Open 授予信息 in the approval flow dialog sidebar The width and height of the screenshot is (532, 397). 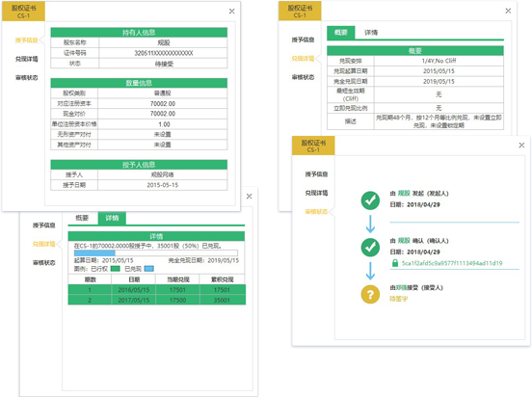pos(316,174)
